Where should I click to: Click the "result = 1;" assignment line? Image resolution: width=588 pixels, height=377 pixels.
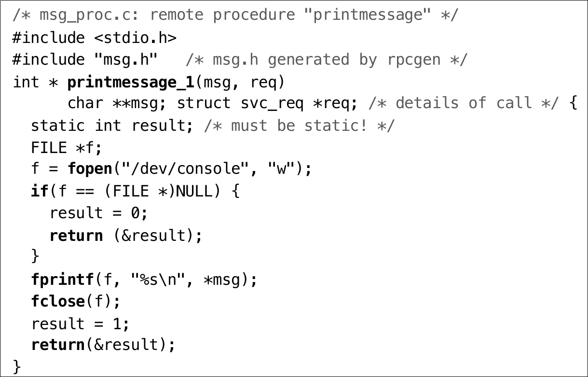[x=80, y=323]
